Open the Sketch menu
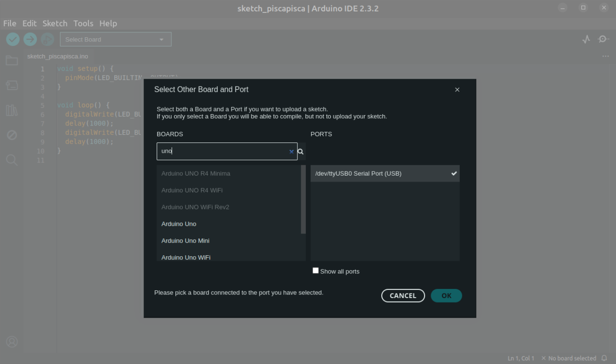The image size is (616, 364). pyautogui.click(x=55, y=23)
